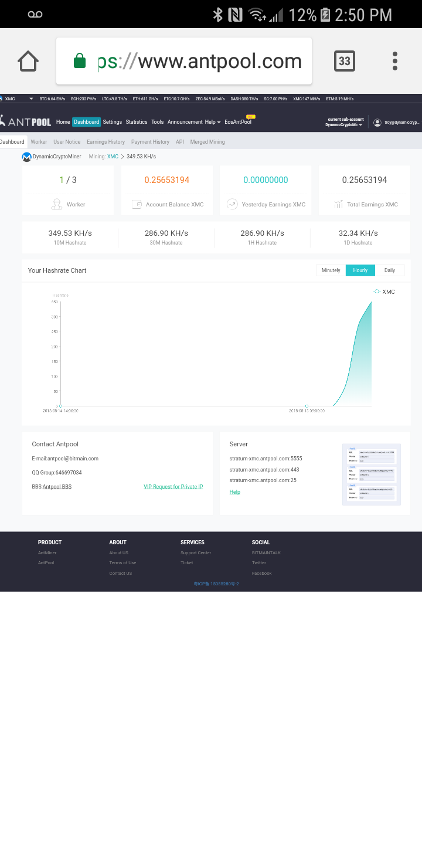Tap the green secure padlock icon

coord(80,61)
